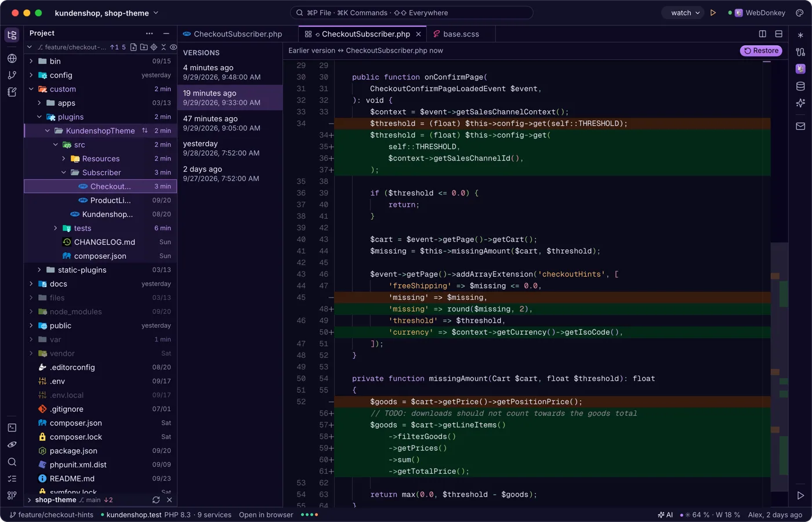
Task: Open the feature/checkout-hints branch in status bar
Action: coord(52,515)
